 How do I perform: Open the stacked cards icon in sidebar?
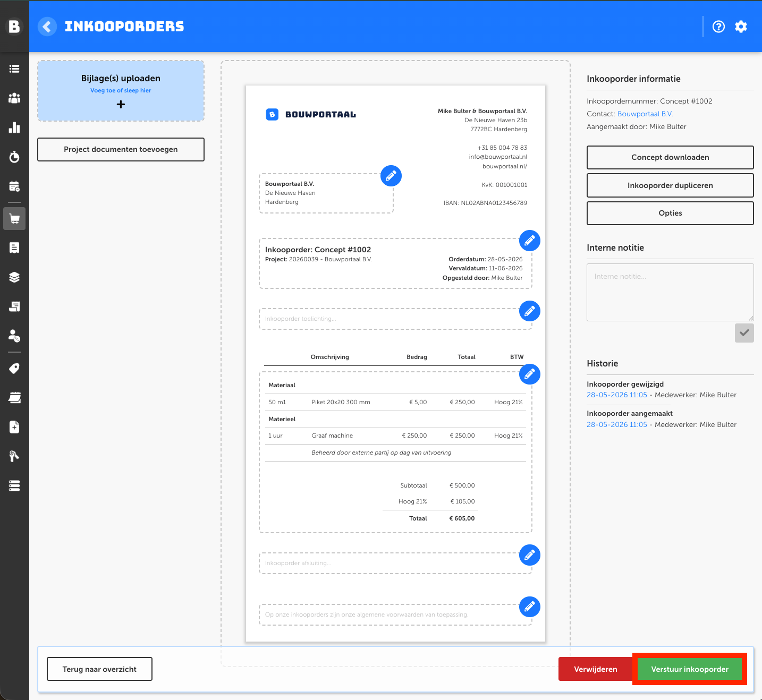(14, 398)
